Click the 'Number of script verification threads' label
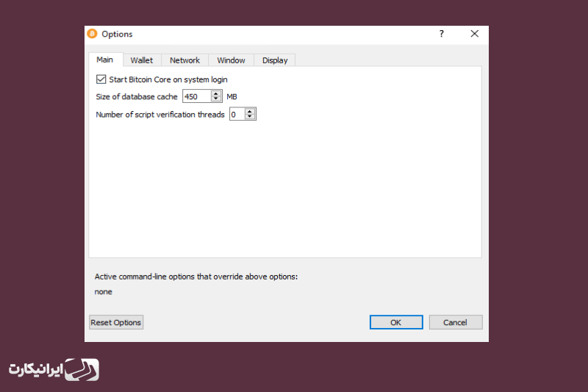This screenshot has height=392, width=588. 160,115
